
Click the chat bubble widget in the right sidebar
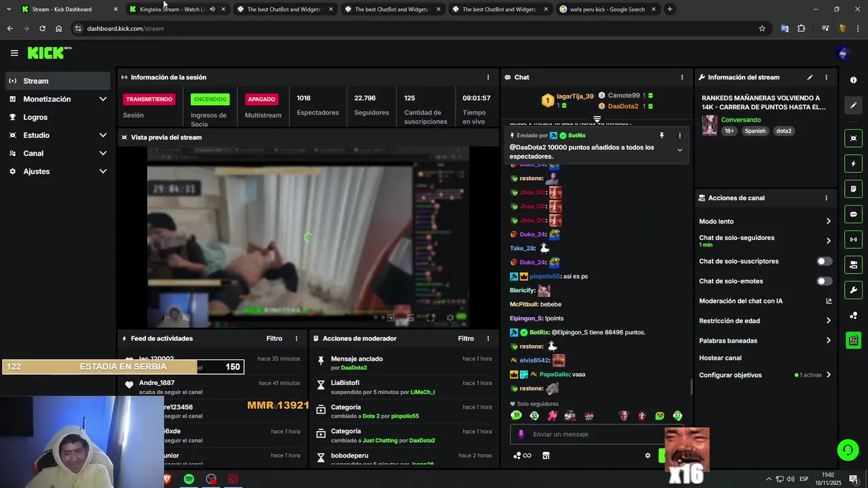pos(853,214)
